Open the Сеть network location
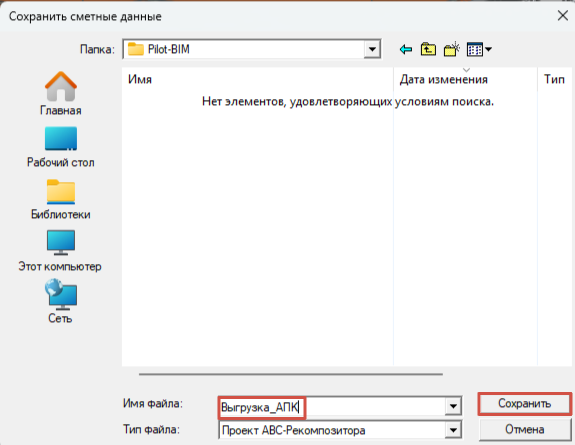The image size is (575, 445). [61, 302]
